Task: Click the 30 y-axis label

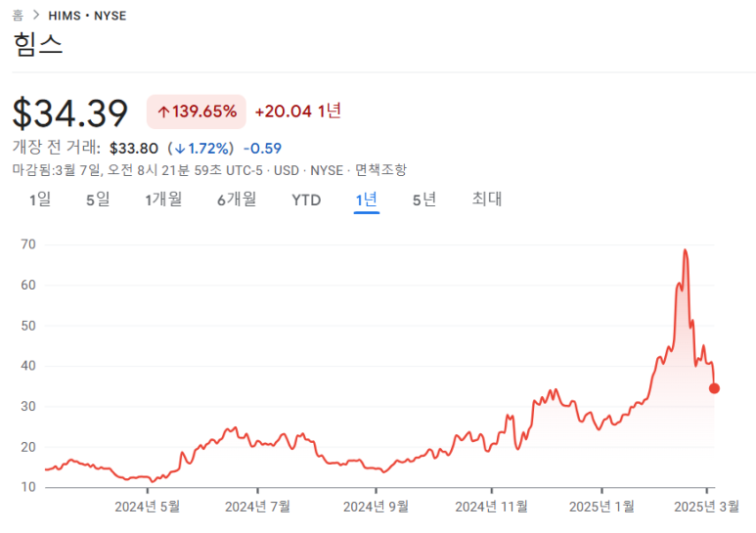Action: click(x=28, y=406)
